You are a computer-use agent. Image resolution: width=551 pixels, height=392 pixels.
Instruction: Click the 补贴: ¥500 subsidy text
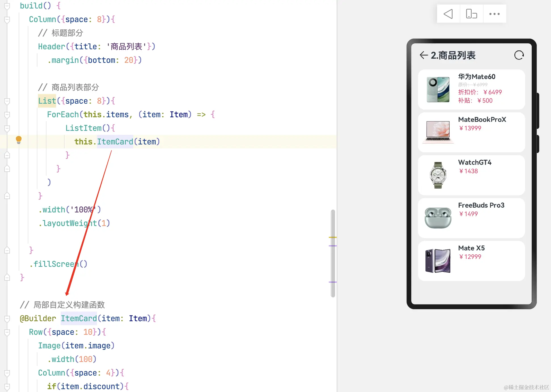click(475, 101)
